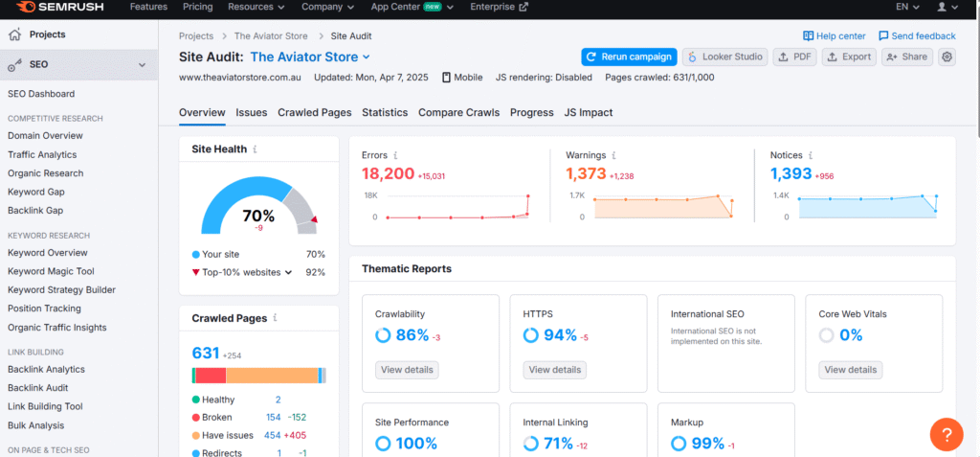Open the settings gear for Site Audit
The image size is (980, 457).
pyautogui.click(x=947, y=57)
